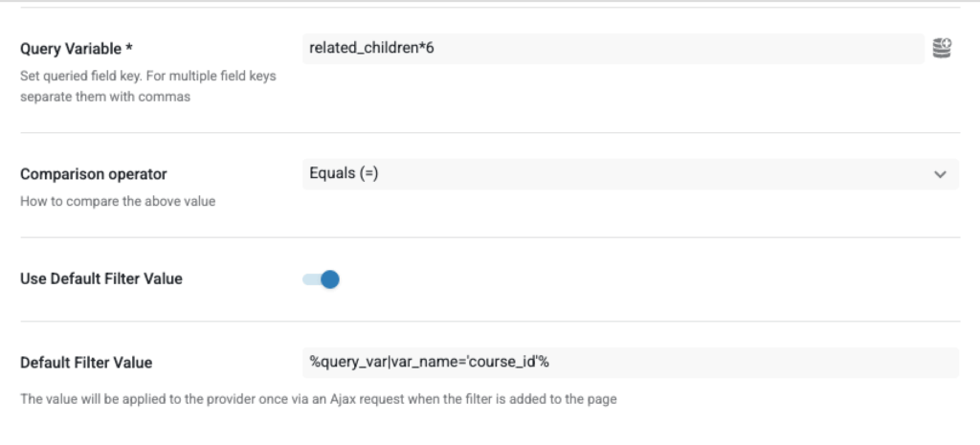Image resolution: width=980 pixels, height=445 pixels.
Task: Click the Comparison operator label
Action: 94,174
